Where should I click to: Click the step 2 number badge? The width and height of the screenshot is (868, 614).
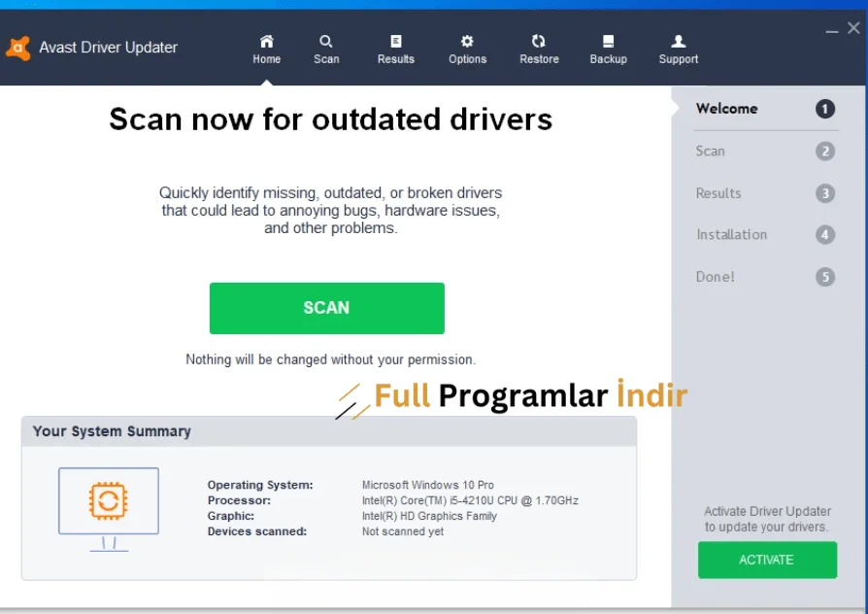[x=825, y=152]
